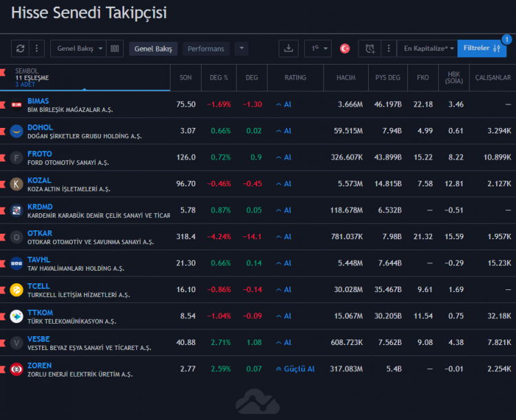Sort by the DEG column header

252,78
